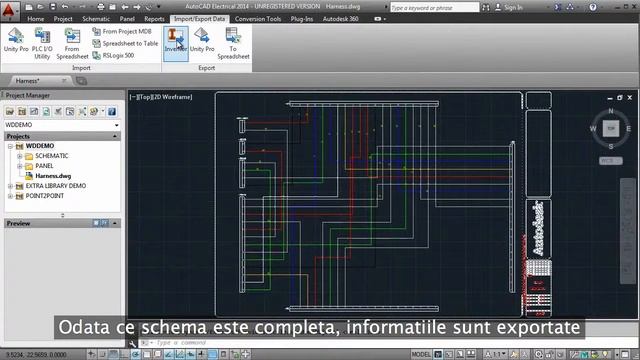The width and height of the screenshot is (640, 360).
Task: Switch to the Harness drawing tab
Action: pos(39,81)
